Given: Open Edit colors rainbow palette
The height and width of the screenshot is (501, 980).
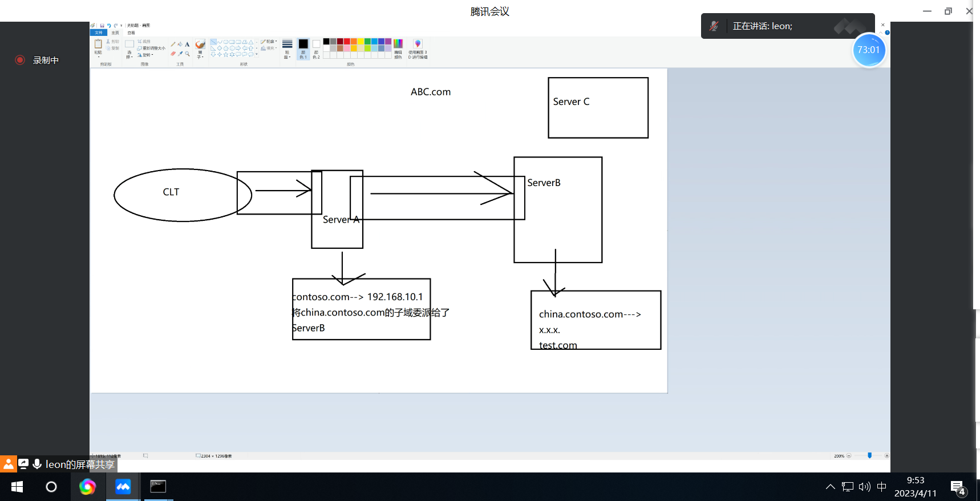Looking at the screenshot, I should point(398,49).
